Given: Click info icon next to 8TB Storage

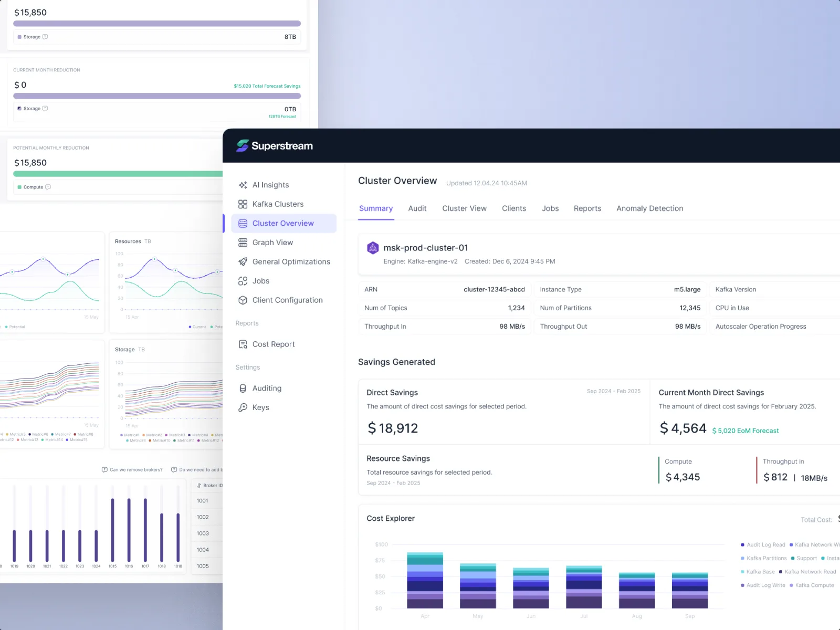Looking at the screenshot, I should click(45, 37).
